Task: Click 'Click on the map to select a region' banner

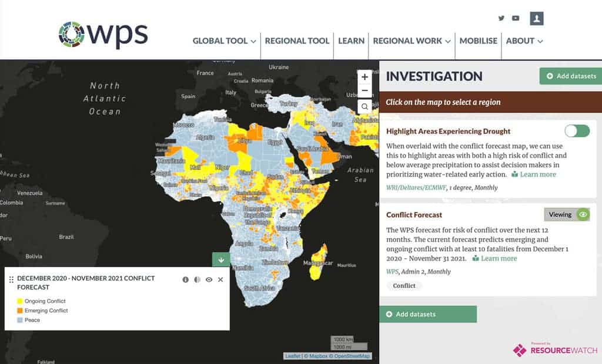Action: click(490, 102)
